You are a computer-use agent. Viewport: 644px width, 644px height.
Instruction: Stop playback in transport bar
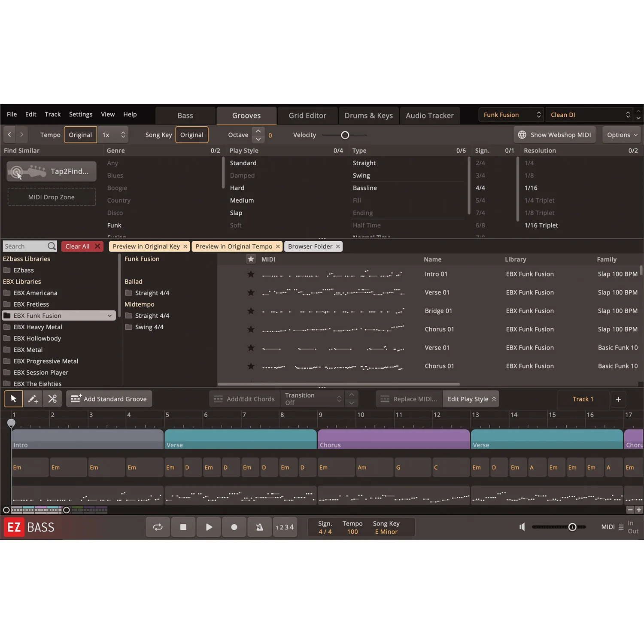pos(183,527)
